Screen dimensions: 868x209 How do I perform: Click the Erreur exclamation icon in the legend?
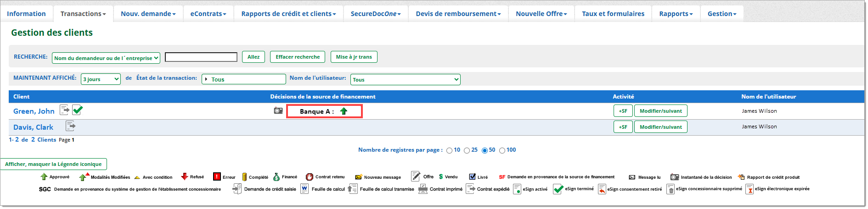coord(217,177)
